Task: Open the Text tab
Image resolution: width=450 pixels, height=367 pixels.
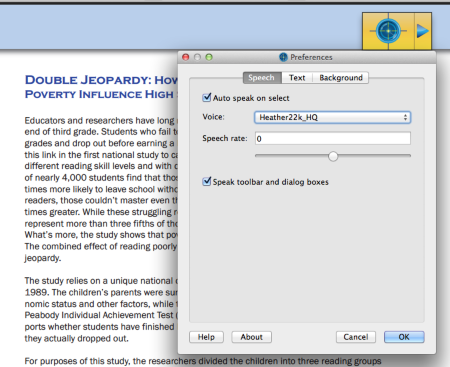Action: click(x=297, y=78)
